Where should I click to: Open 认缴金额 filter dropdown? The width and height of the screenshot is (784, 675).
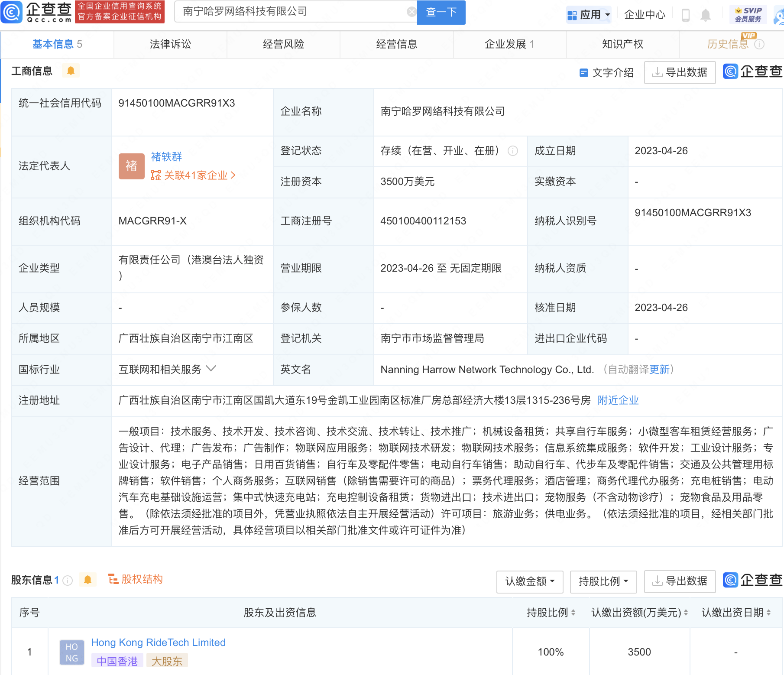click(530, 581)
